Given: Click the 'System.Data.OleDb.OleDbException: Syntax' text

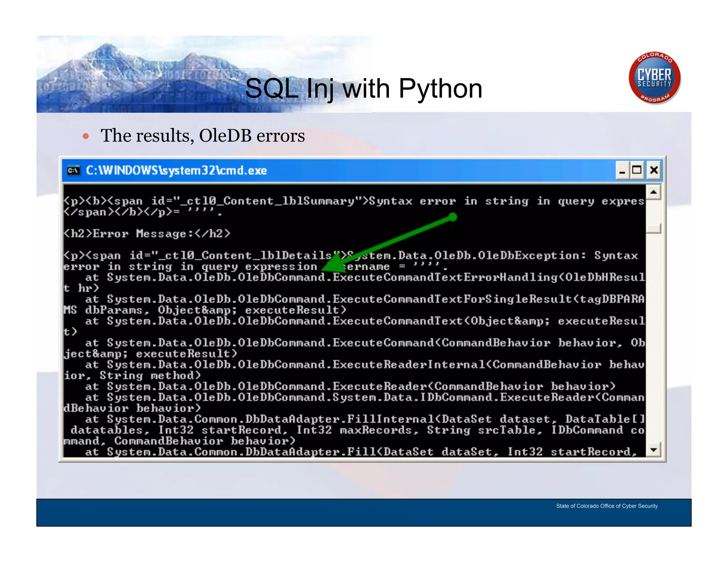Looking at the screenshot, I should pos(492,255).
